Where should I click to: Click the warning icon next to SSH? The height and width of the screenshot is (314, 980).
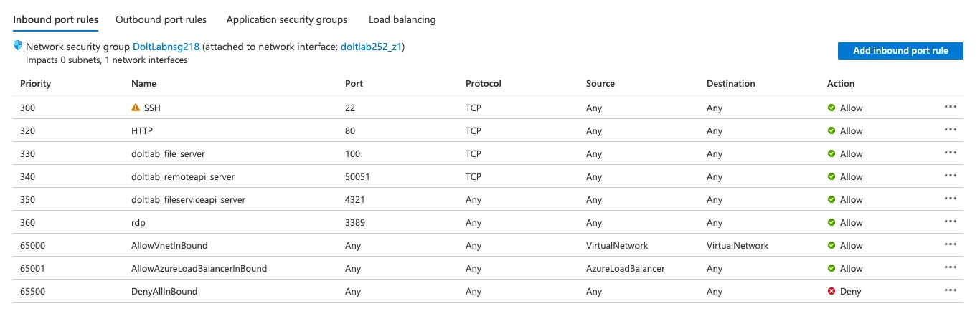point(136,108)
